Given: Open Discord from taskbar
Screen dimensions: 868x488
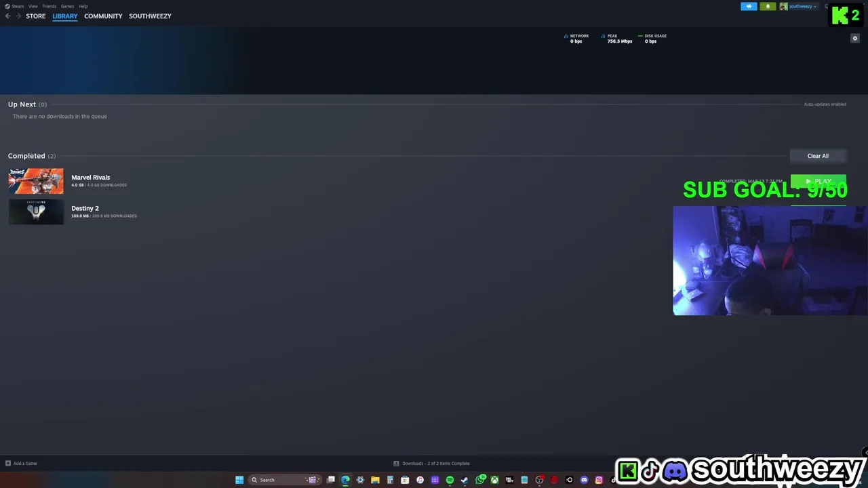Looking at the screenshot, I should click(x=584, y=480).
